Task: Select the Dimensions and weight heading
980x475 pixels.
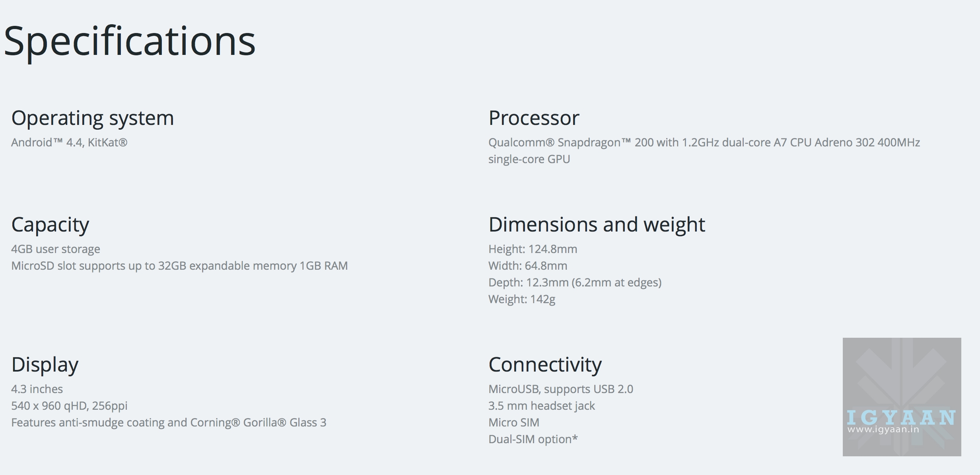Action: (597, 225)
